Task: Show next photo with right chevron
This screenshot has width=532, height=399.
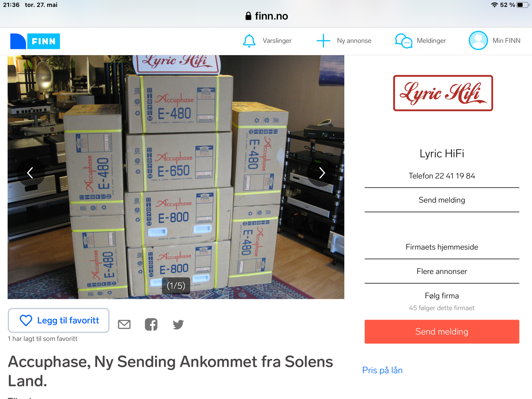Action: pos(322,173)
